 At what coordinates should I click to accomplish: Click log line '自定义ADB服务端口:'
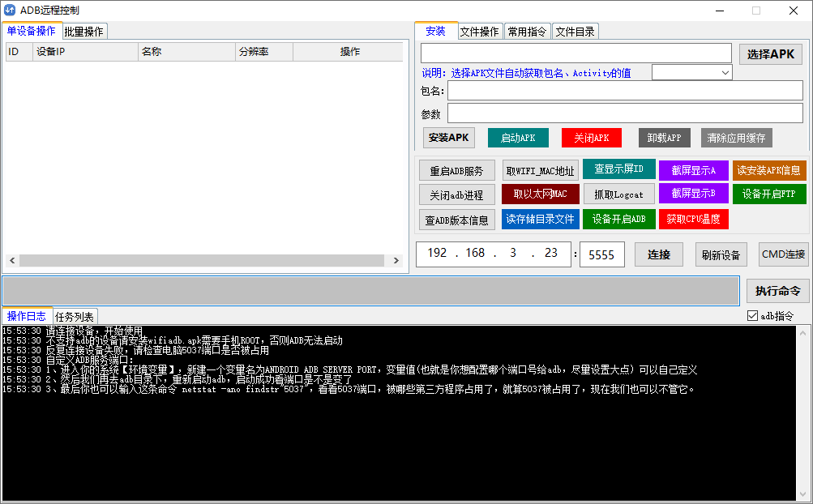pyautogui.click(x=68, y=360)
